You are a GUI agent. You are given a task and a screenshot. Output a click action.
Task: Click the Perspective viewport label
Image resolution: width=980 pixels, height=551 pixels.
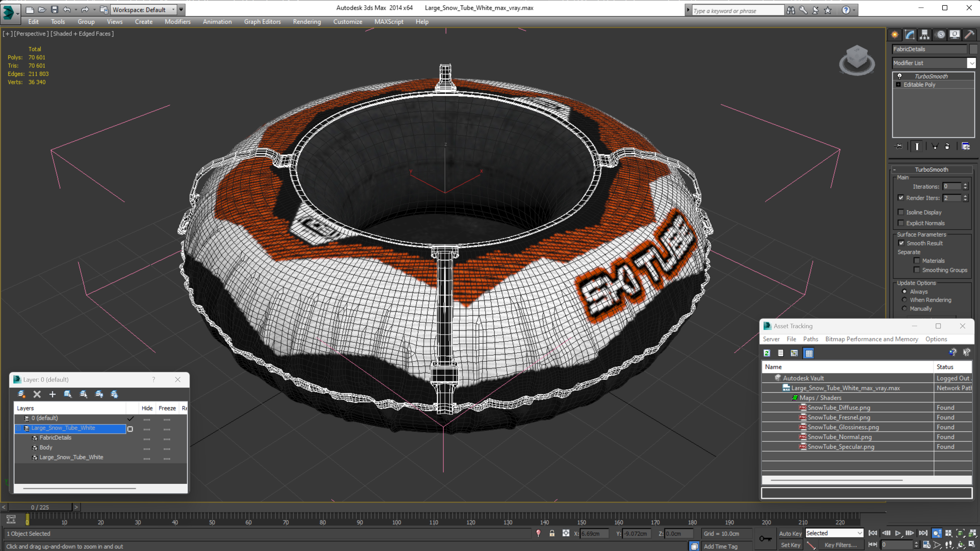tap(31, 33)
